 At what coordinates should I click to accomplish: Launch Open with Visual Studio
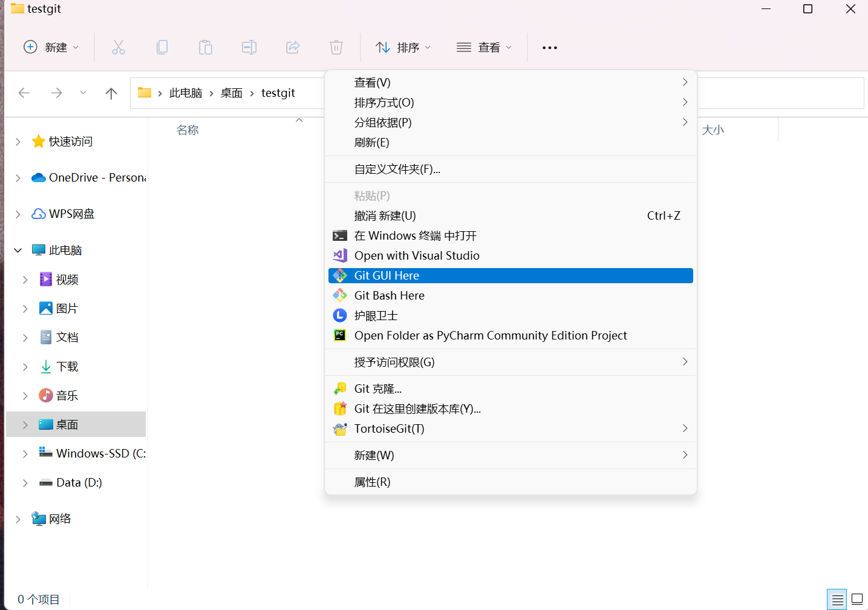tap(416, 255)
